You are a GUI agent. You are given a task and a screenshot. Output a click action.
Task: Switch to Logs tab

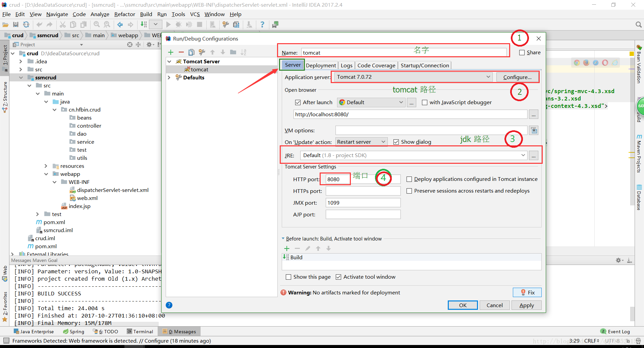(346, 66)
